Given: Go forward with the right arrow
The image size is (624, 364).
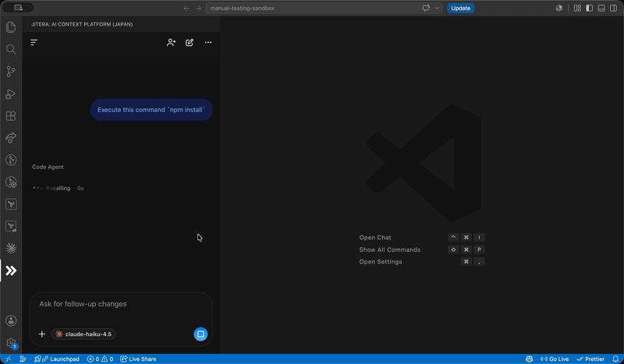Looking at the screenshot, I should coord(198,8).
